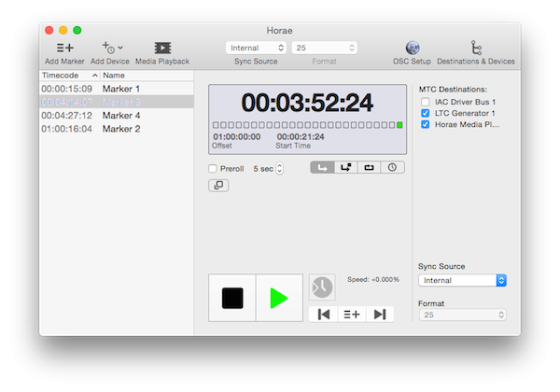Viewport: 560px width, 392px height.
Task: Uncheck LTC Generator 1 destination
Action: [x=426, y=113]
